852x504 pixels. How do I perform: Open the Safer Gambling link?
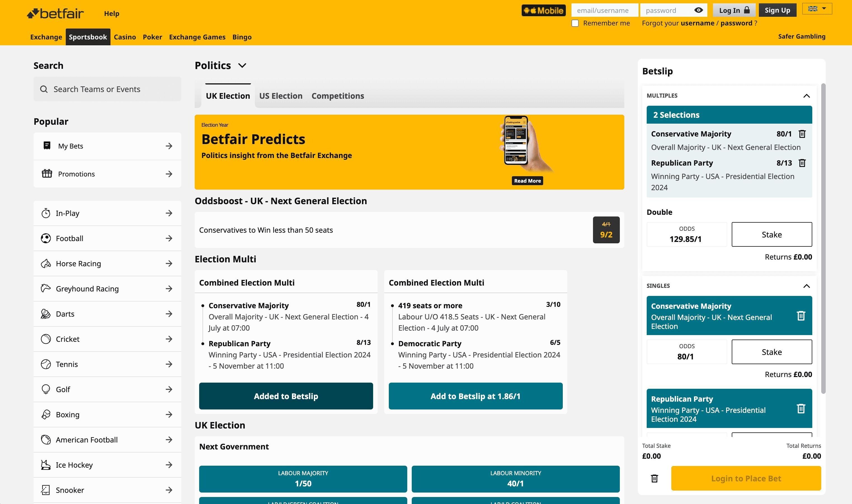(801, 36)
